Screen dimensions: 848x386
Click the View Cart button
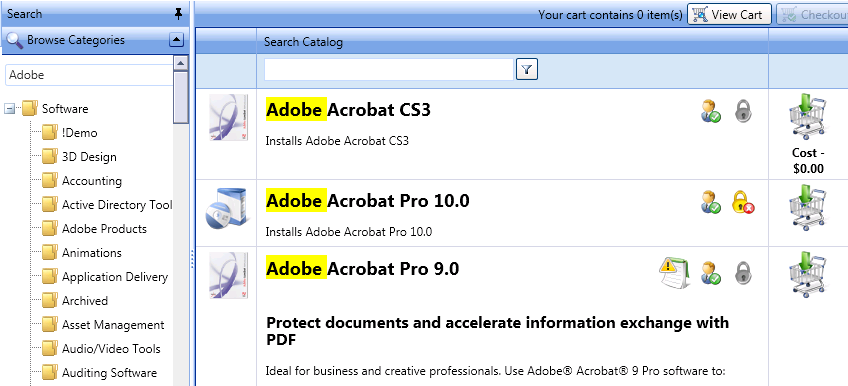(728, 15)
